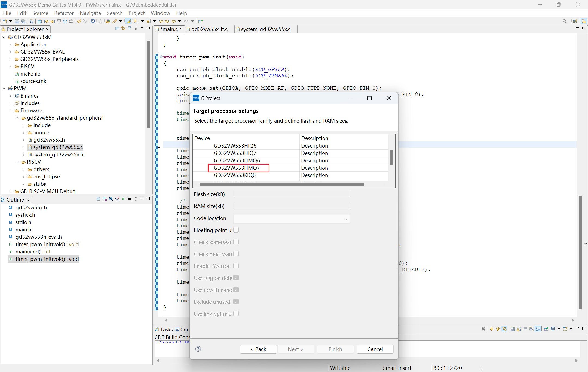Click Hide Fields icon in Outline

pos(111,199)
